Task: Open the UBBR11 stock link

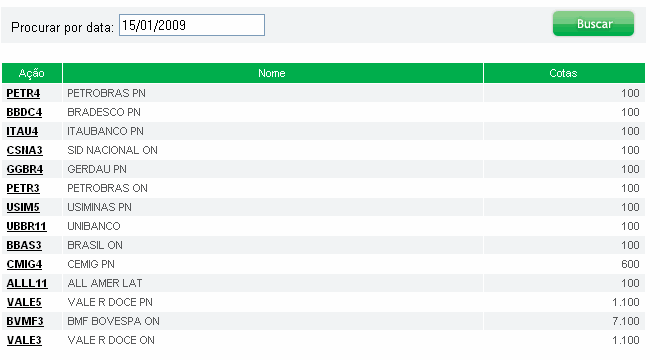Action: click(27, 226)
